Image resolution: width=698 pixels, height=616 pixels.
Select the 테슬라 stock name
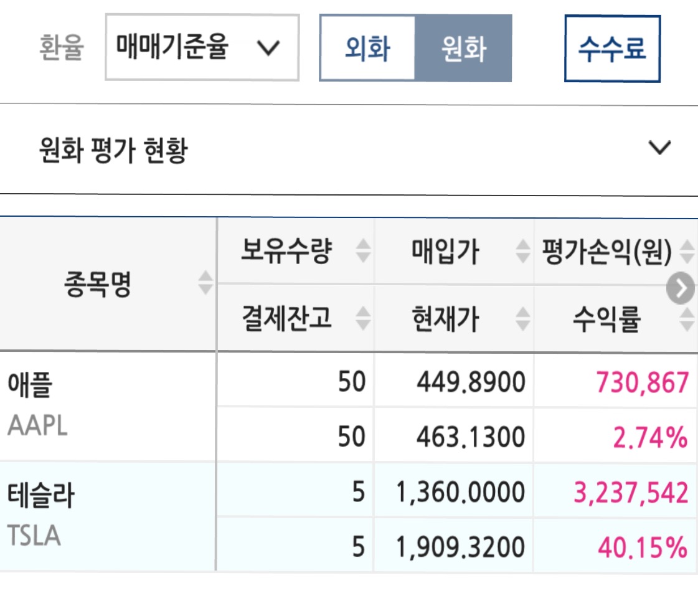click(x=41, y=495)
